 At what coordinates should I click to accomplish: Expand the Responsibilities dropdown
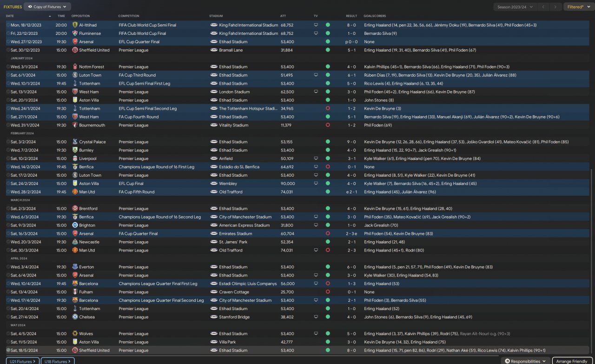[x=525, y=361]
